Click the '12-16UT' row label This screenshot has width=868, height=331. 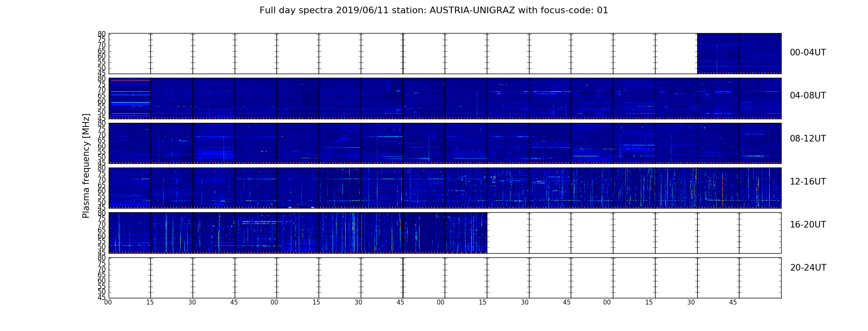808,182
